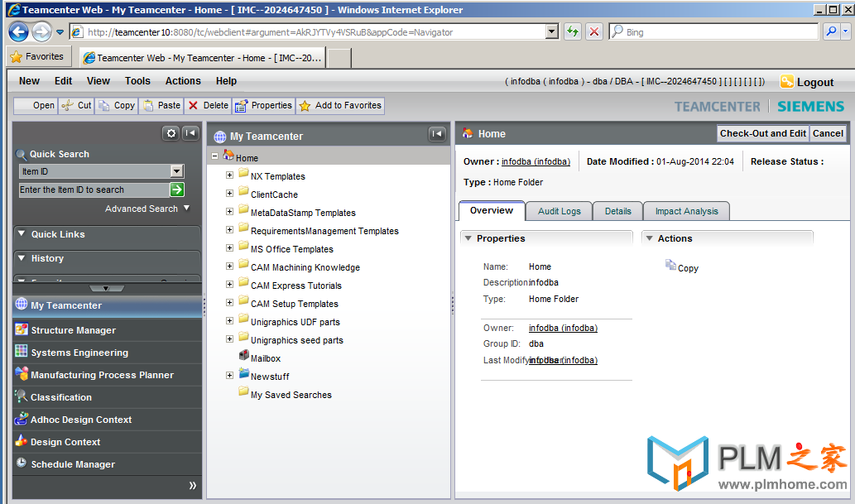The image size is (855, 504).
Task: Open the Edit menu
Action: click(63, 81)
